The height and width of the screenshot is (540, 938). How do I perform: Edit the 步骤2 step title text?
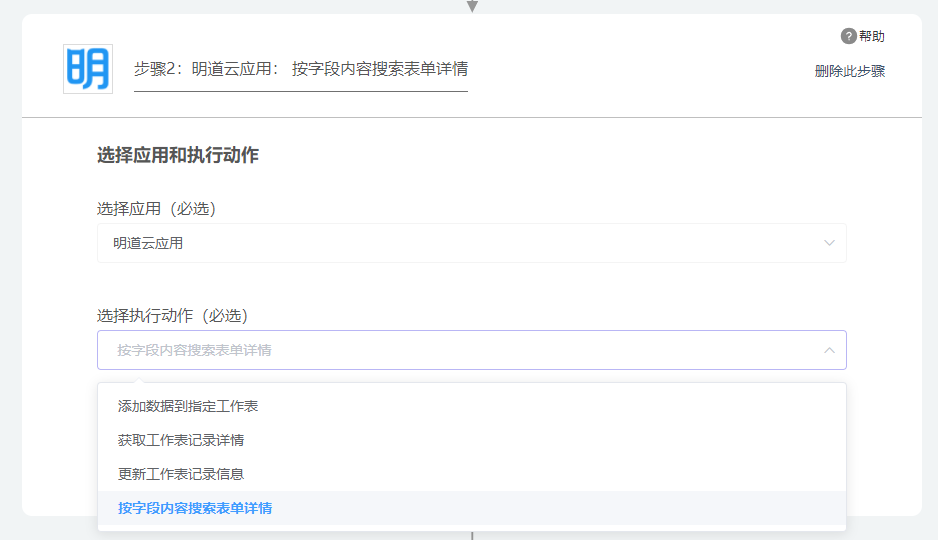pos(300,69)
